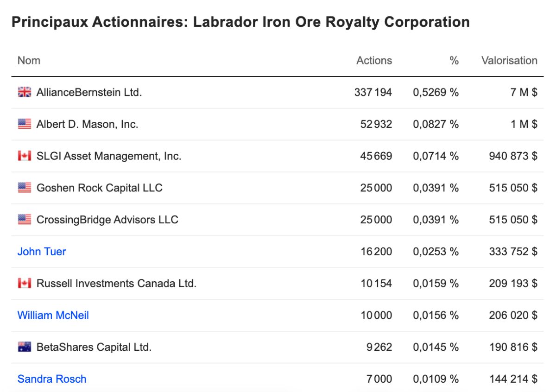This screenshot has width=556, height=392.
Task: Select the SLGI Asset Management, Inc. row name
Action: (x=109, y=156)
